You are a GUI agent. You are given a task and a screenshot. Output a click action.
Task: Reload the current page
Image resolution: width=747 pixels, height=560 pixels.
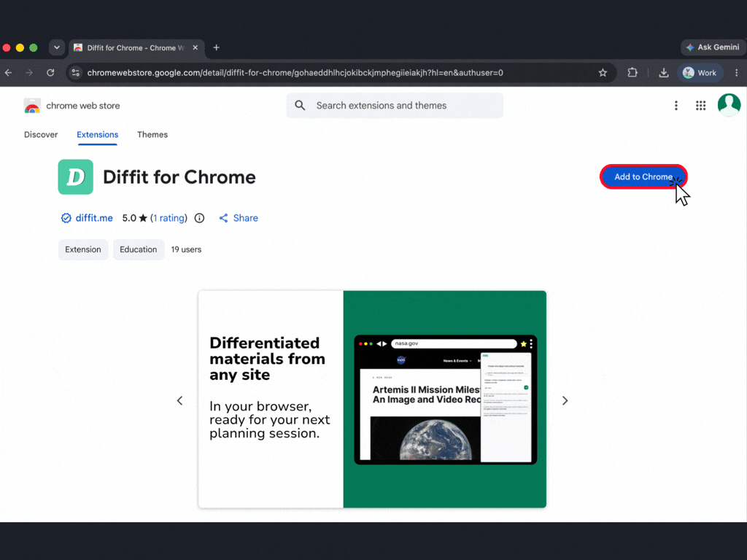tap(50, 73)
